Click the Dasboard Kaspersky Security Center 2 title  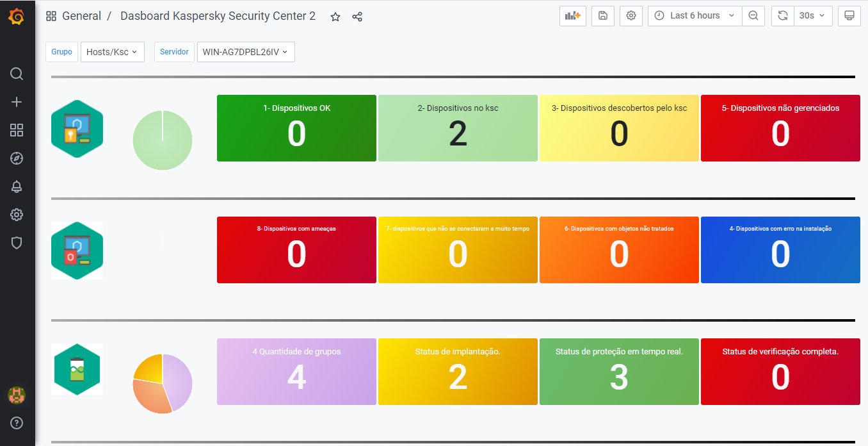pos(218,16)
